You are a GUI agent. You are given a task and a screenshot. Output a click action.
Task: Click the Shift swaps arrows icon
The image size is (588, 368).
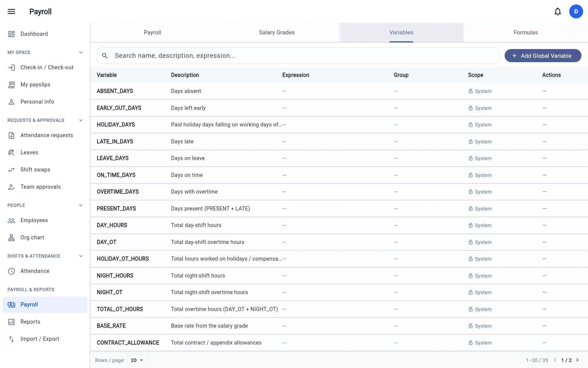(x=11, y=170)
